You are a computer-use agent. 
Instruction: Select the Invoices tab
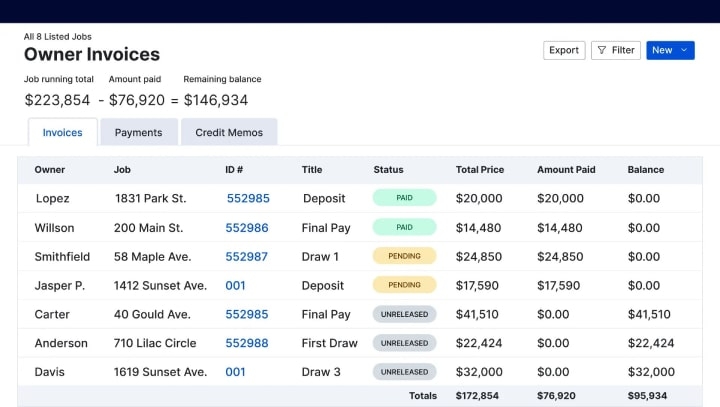tap(62, 132)
